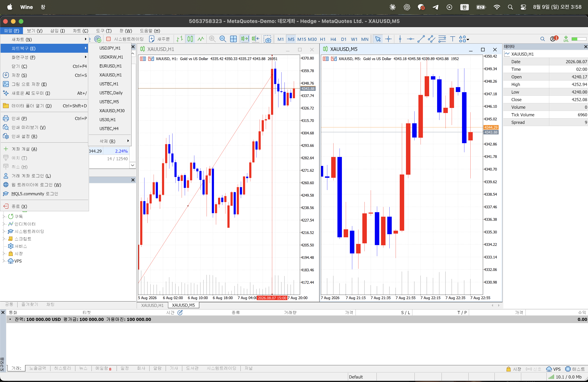Viewport: 588px width, 382px height.
Task: Click the green LVL depth icon
Action: [566, 39]
